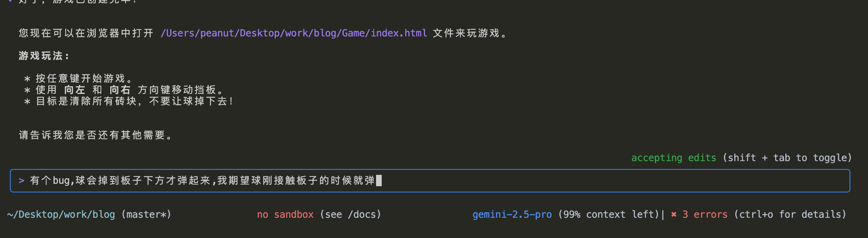Click "3 errors" in status bar
This screenshot has height=238, width=868.
click(705, 215)
